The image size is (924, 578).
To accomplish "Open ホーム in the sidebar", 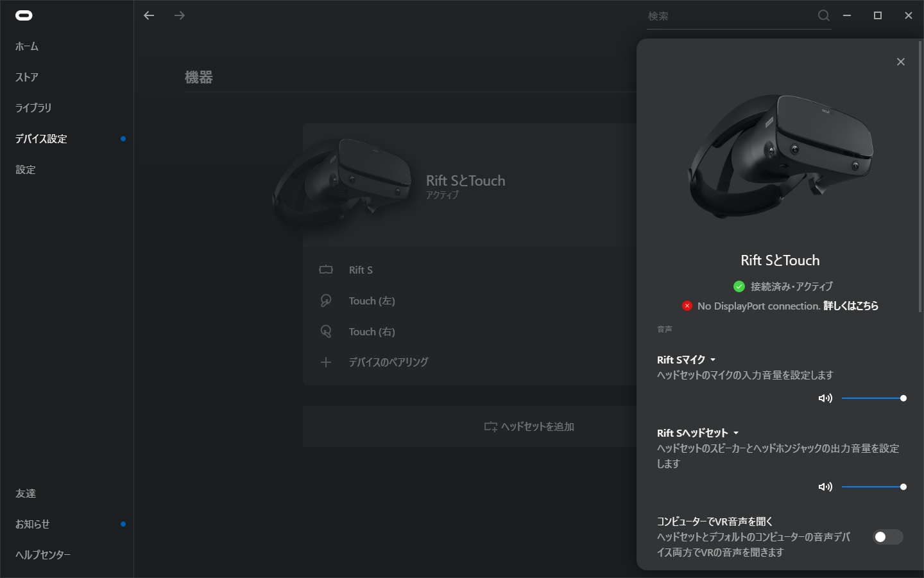I will (x=27, y=46).
